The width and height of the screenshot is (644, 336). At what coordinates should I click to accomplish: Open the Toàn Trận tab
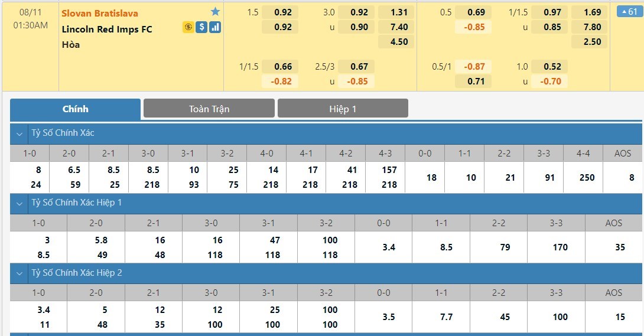coord(209,109)
